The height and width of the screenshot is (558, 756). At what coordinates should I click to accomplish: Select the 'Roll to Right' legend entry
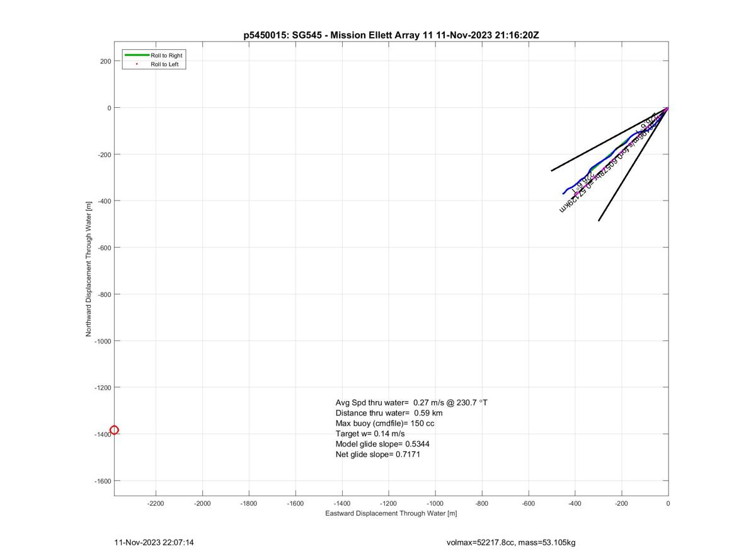[x=166, y=55]
